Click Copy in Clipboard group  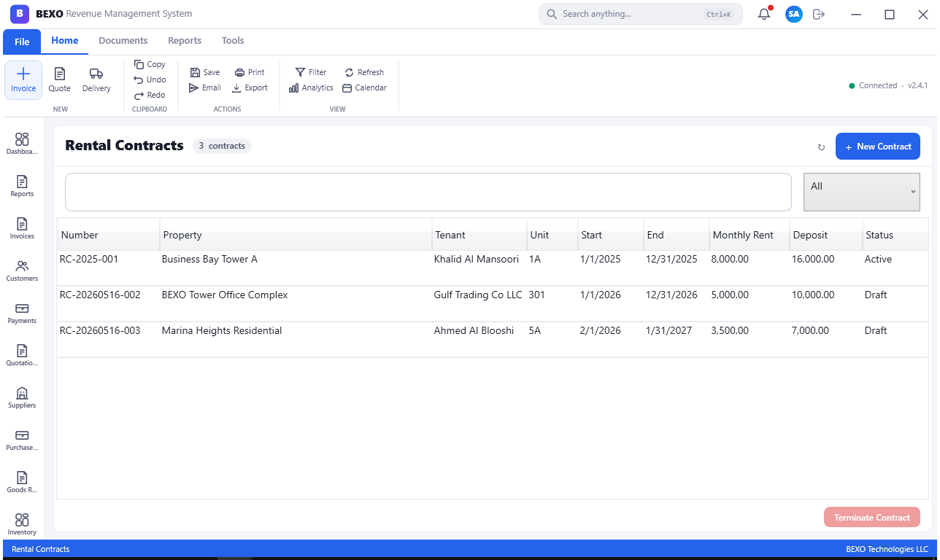[150, 64]
